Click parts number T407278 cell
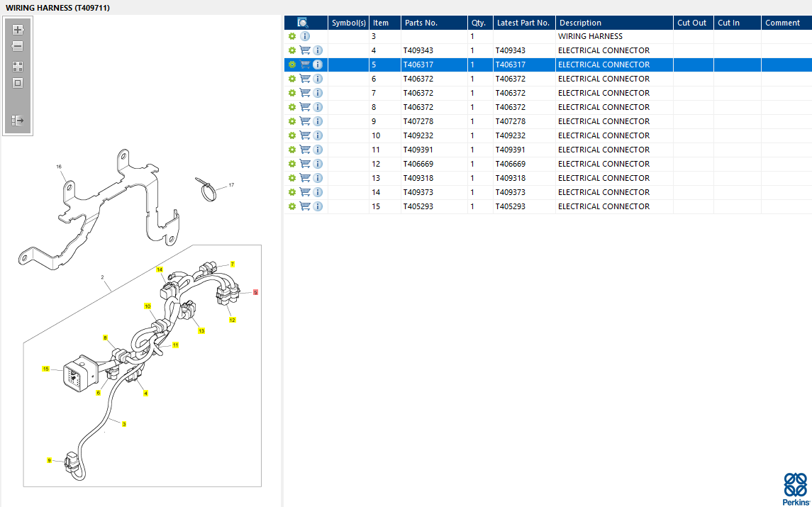Viewport: 812px width, 507px height. [434, 121]
